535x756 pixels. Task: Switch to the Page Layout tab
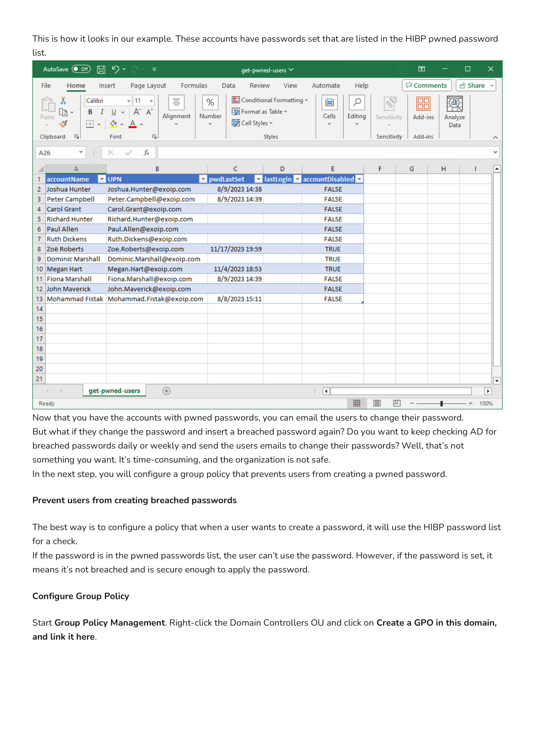coord(148,85)
